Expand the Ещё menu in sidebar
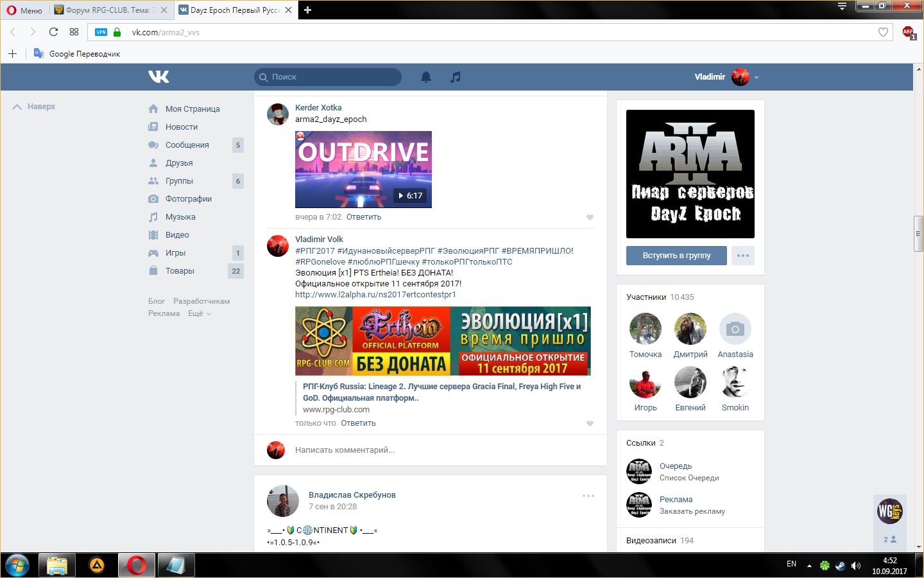Viewport: 924px width, 578px height. (200, 313)
